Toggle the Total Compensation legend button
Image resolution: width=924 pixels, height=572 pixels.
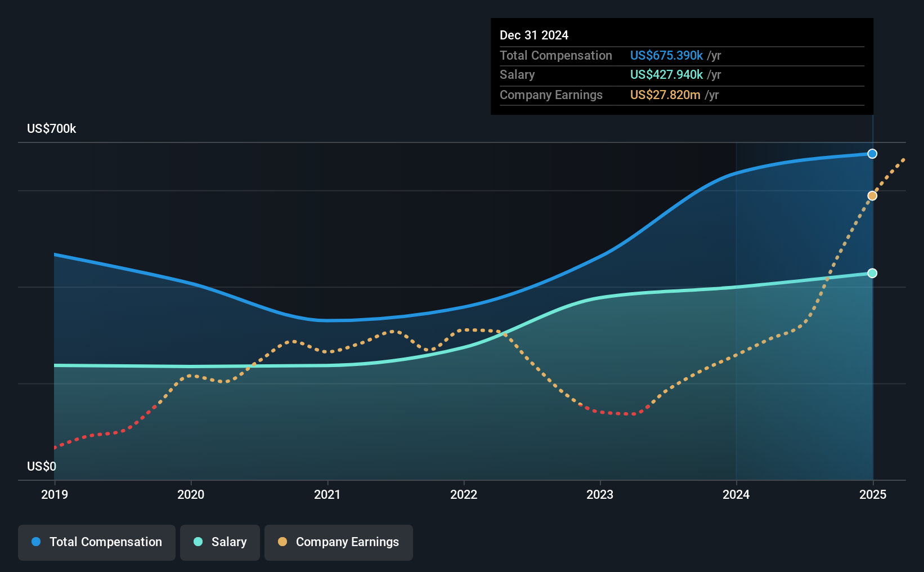tap(97, 542)
